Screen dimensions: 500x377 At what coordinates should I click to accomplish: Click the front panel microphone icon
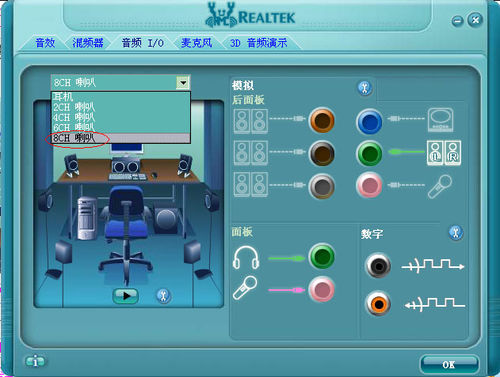click(245, 287)
